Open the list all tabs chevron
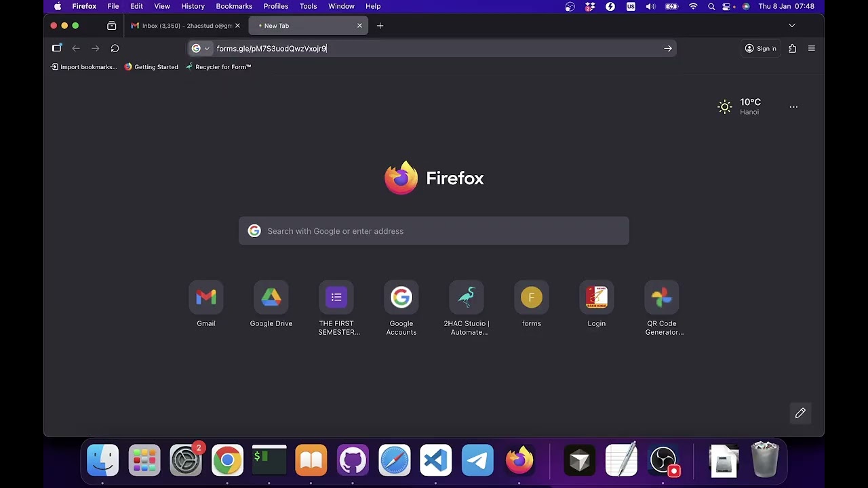The image size is (868, 488). 791,26
